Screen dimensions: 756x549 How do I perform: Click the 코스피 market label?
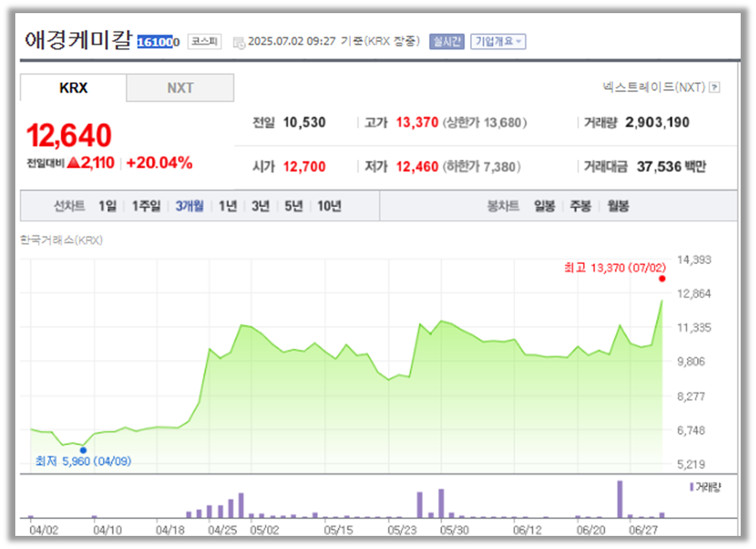click(x=204, y=42)
